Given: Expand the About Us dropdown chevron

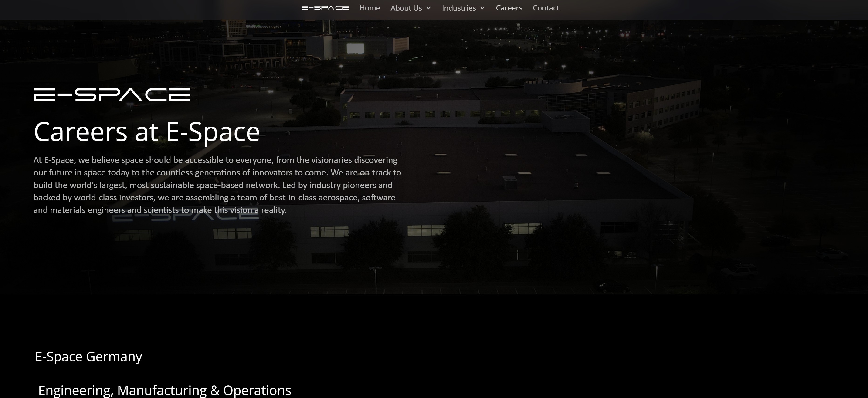Looking at the screenshot, I should tap(428, 8).
